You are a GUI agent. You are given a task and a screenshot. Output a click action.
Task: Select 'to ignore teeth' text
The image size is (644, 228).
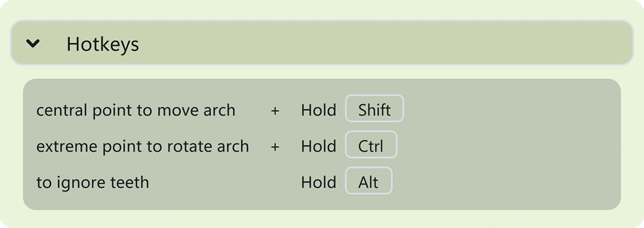click(x=93, y=183)
